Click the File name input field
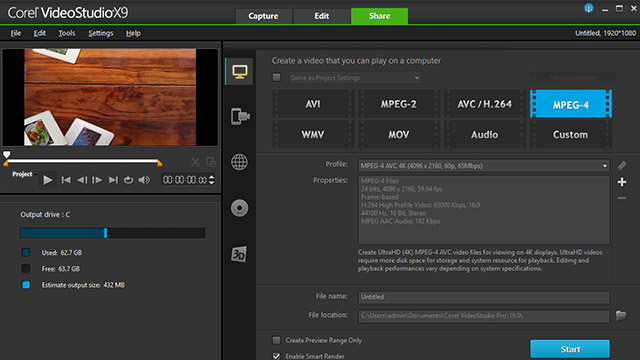 point(484,297)
